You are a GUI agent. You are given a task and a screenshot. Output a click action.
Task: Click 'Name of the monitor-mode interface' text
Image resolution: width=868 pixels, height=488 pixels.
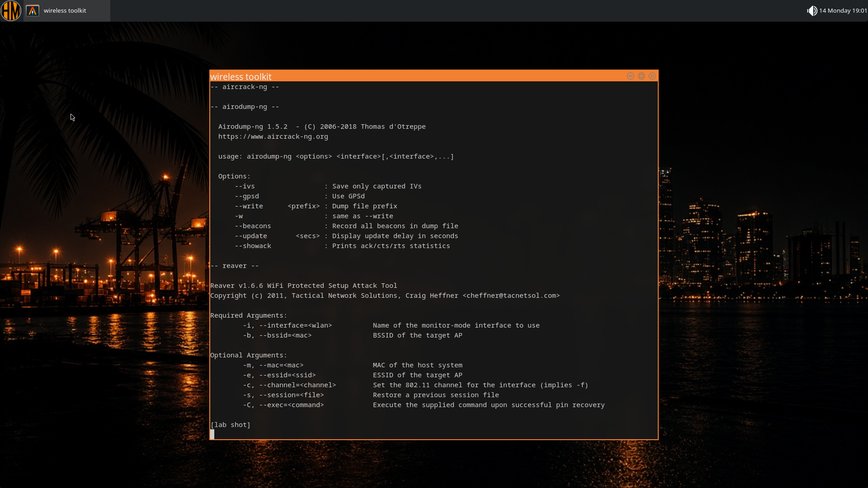pyautogui.click(x=444, y=325)
